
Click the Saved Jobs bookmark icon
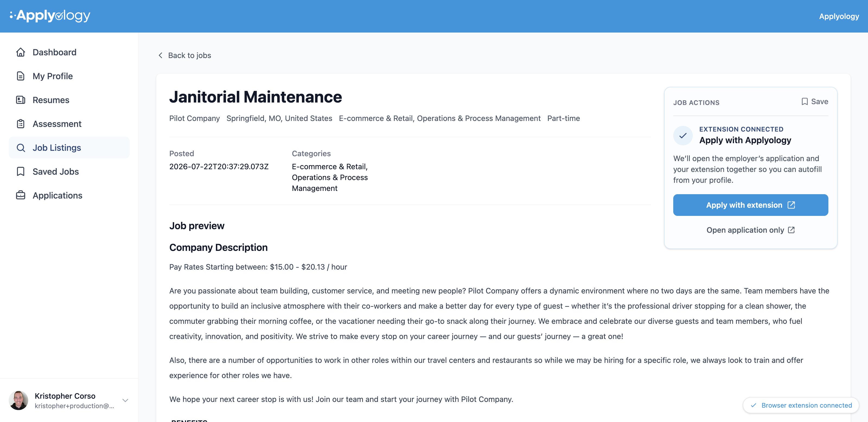21,172
